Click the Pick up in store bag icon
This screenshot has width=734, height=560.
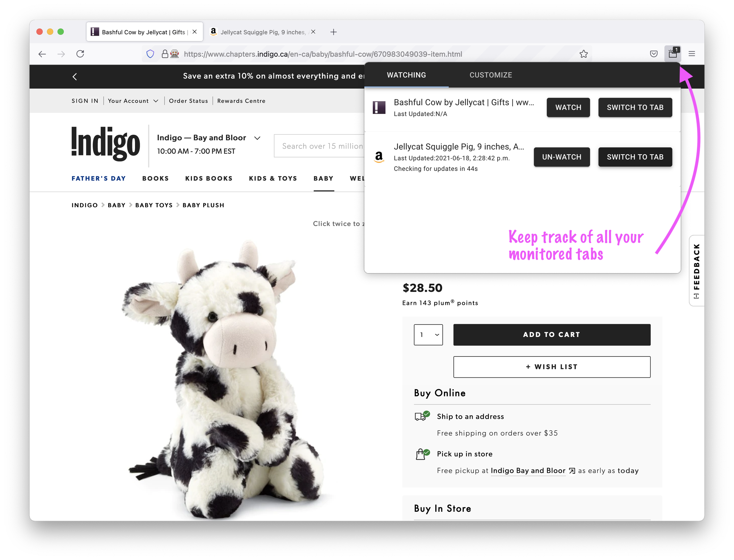coord(422,454)
